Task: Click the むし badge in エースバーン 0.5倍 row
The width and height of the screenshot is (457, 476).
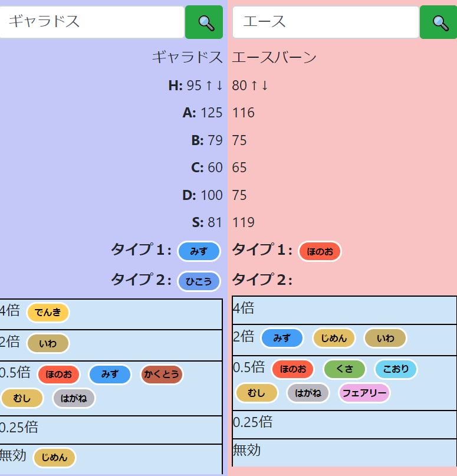Action: coord(257,393)
